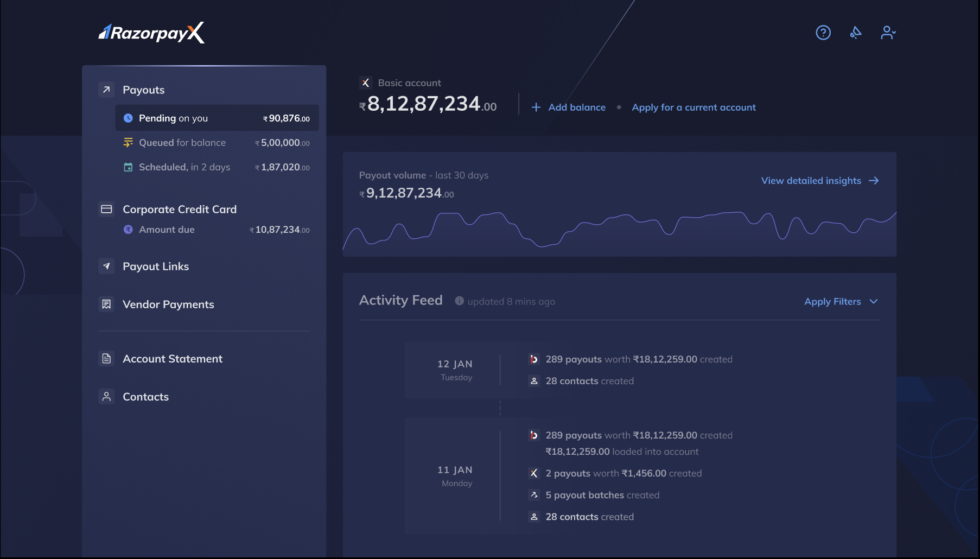Click the Payout Links send icon

(106, 266)
